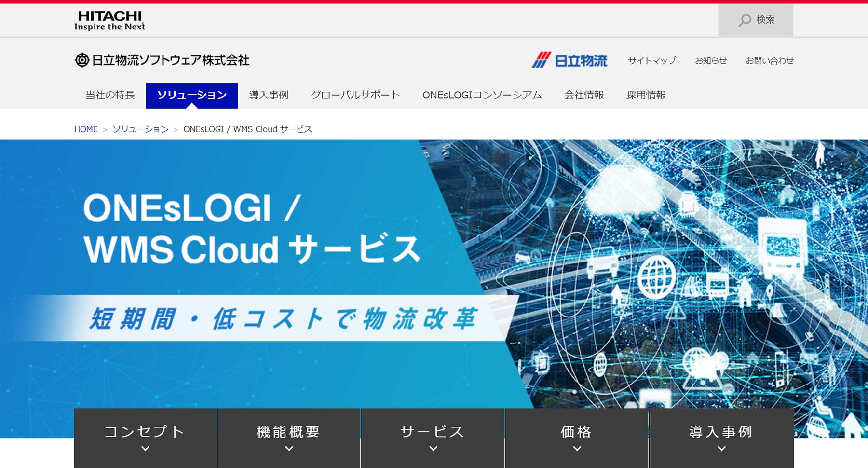Click the ONEsLOGI / WMS Cloud サービス banner heading
The height and width of the screenshot is (468, 868).
(x=252, y=229)
